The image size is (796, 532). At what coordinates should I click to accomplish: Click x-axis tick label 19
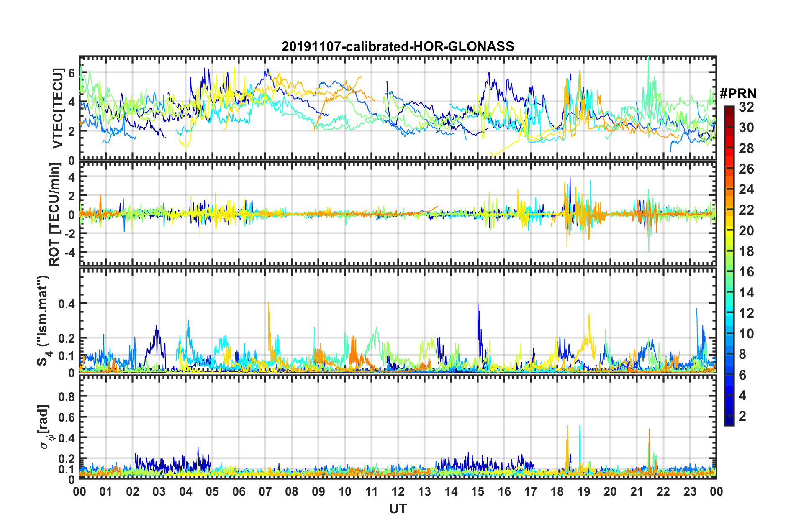(x=584, y=491)
